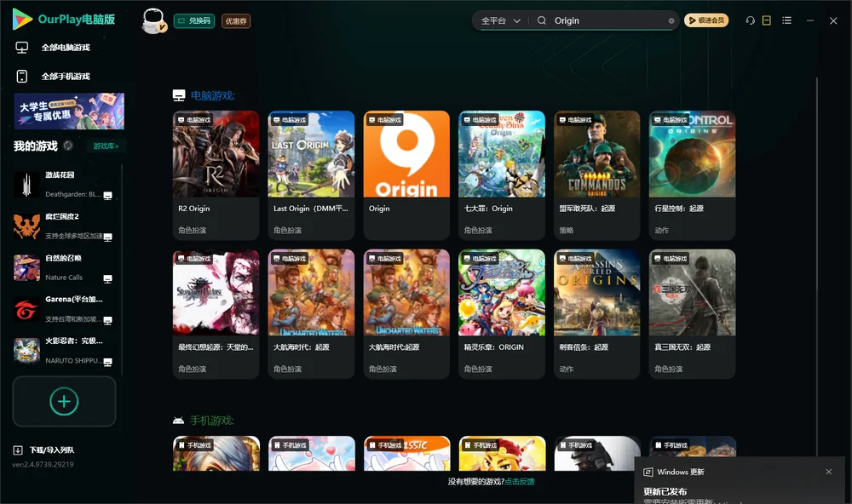Refresh the 我的游戏 list
The image size is (852, 504).
(x=68, y=146)
